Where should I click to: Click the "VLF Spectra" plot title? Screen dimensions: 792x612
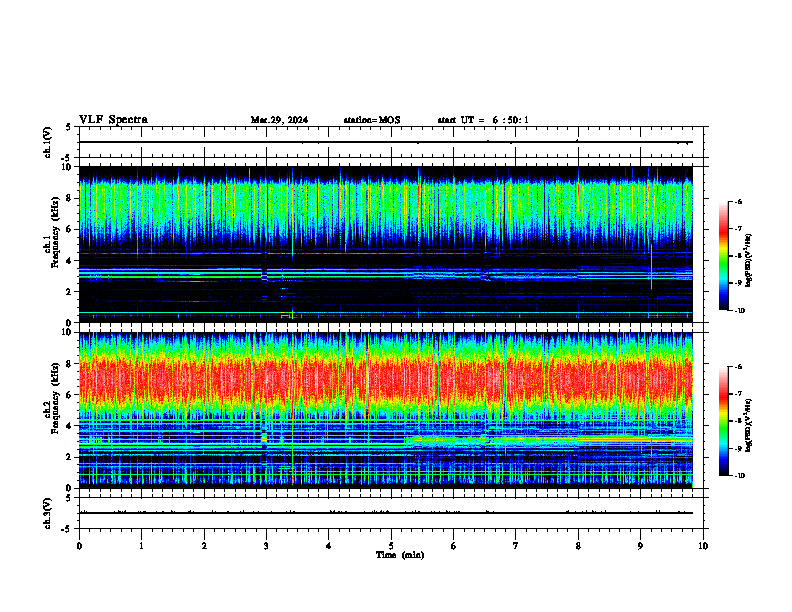[x=113, y=120]
